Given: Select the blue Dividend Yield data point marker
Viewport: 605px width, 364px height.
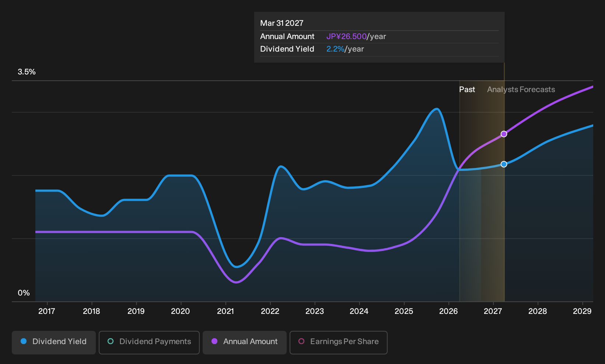Looking at the screenshot, I should click(x=504, y=164).
